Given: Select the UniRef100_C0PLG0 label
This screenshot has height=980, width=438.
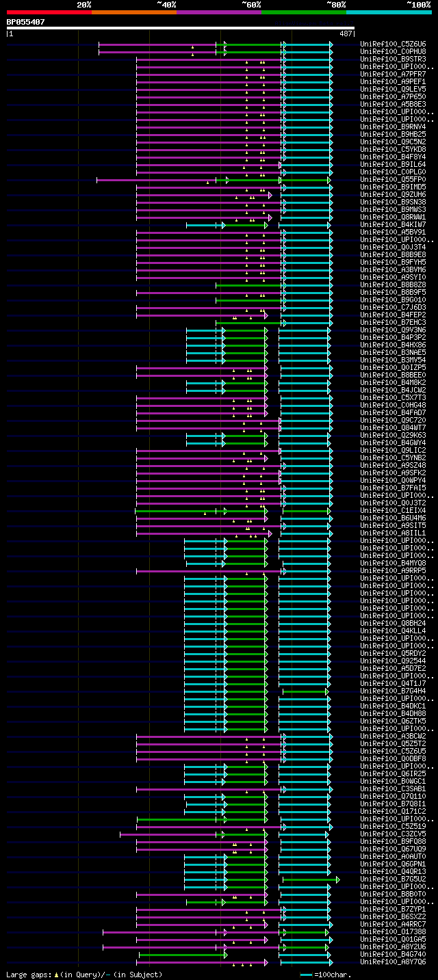Looking at the screenshot, I should coord(393,172).
